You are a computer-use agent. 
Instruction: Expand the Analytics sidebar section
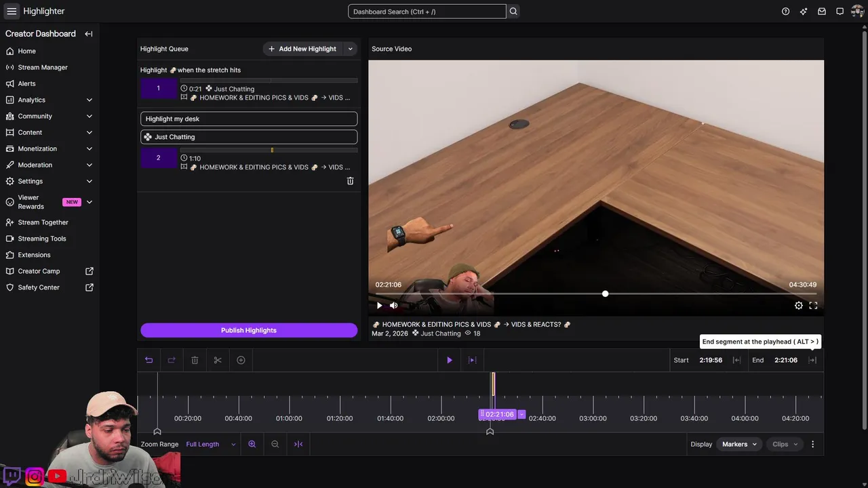coord(90,100)
